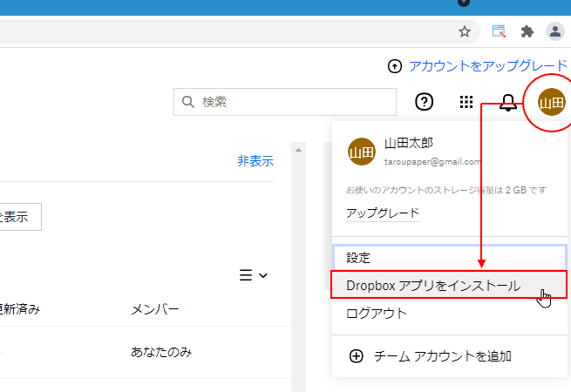The image size is (571, 392).
Task: Open 設定 from the account menu
Action: pyautogui.click(x=450, y=258)
